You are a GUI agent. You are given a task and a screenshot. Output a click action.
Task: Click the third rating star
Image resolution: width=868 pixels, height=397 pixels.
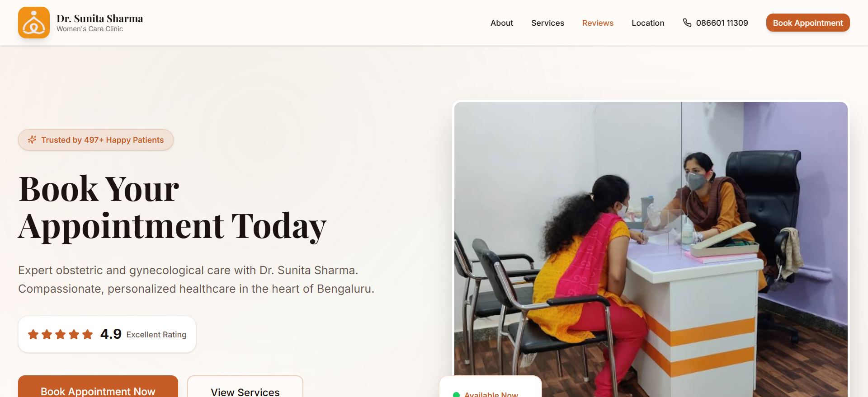click(60, 334)
